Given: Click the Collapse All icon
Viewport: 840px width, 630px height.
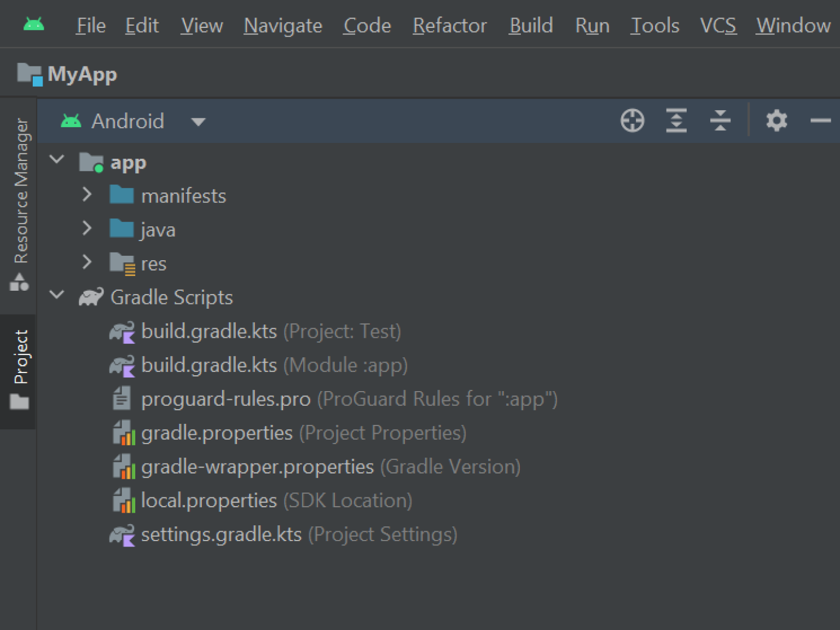Looking at the screenshot, I should pyautogui.click(x=720, y=121).
